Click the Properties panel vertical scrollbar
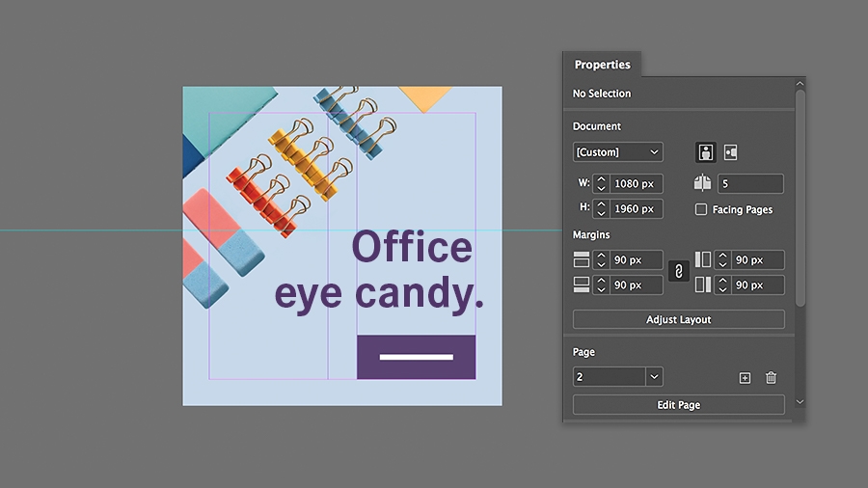868x488 pixels. 800,198
